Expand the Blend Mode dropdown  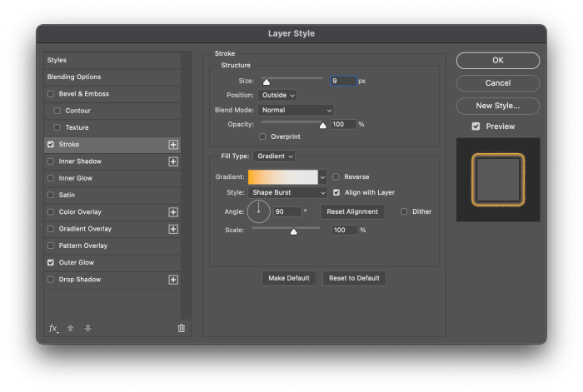296,110
